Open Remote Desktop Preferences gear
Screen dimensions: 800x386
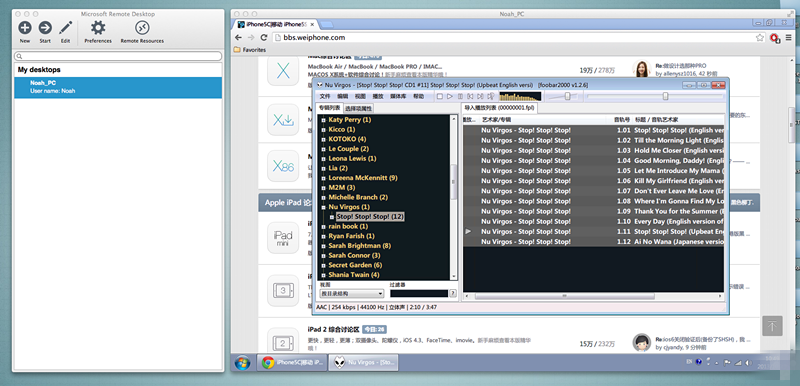click(x=98, y=32)
